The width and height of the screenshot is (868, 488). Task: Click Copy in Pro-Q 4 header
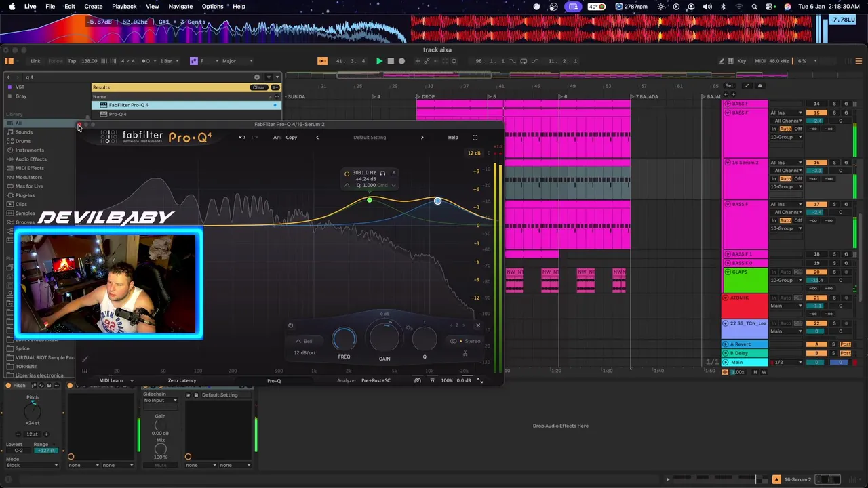point(292,138)
